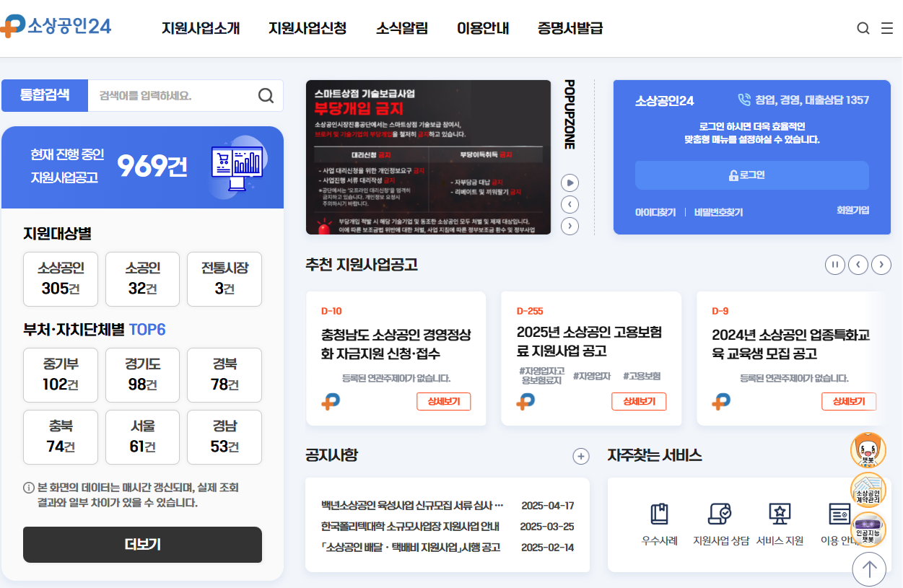Open the 인공지능 챗봇 floating icon

[868, 530]
